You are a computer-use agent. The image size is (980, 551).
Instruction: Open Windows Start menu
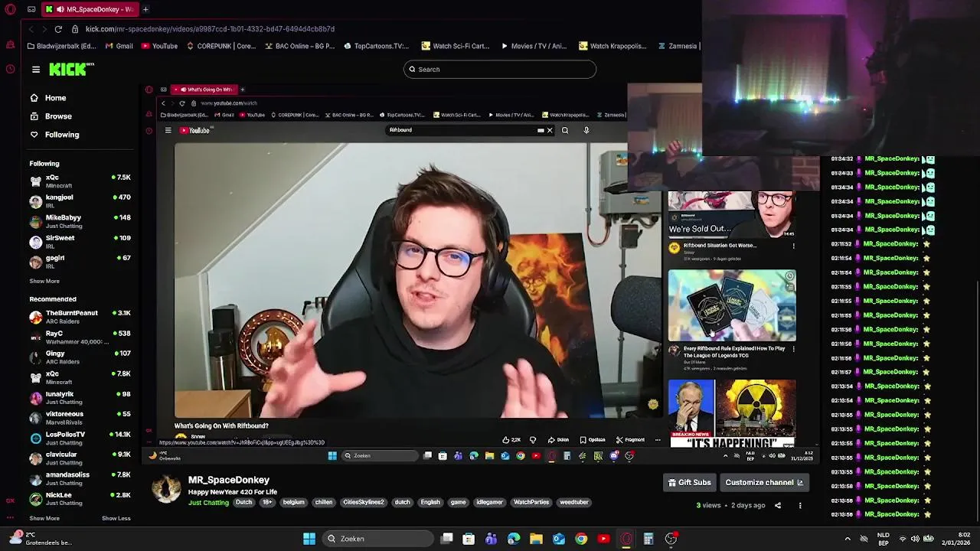point(309,539)
